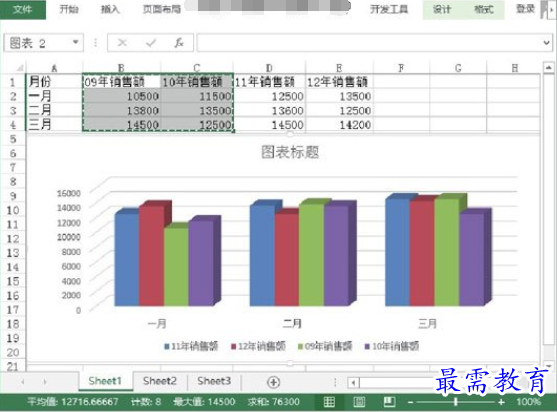
Task: Click cell 11年销售额 header
Action: [269, 82]
